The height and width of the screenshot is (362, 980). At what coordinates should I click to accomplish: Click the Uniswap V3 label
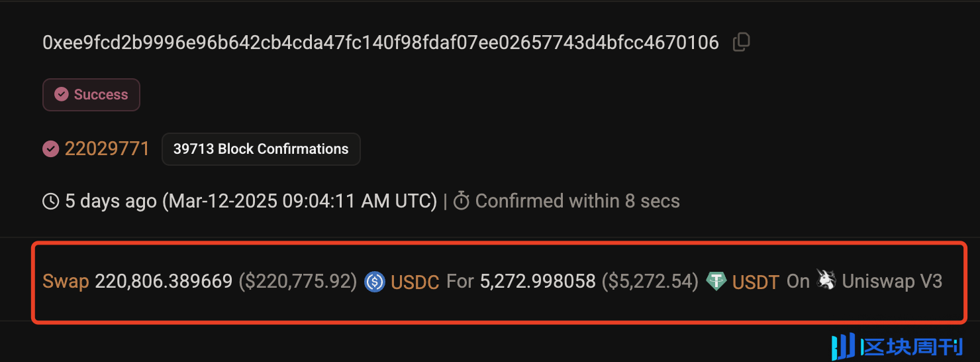tap(892, 281)
